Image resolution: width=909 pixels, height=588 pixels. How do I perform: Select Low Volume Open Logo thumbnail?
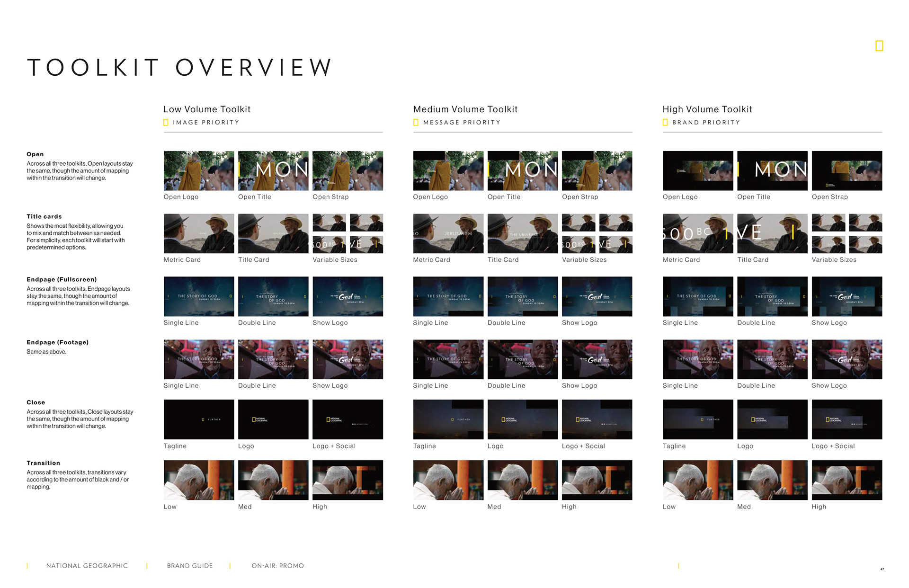coord(199,171)
